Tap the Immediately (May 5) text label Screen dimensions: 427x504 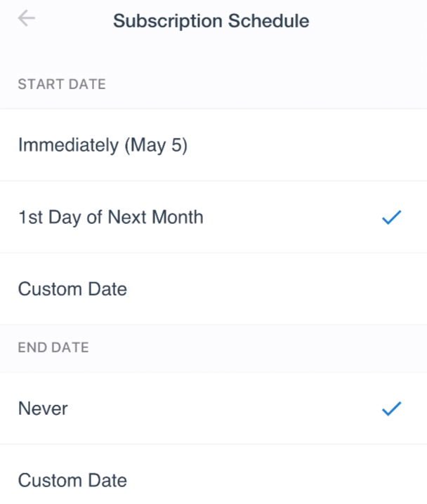103,145
